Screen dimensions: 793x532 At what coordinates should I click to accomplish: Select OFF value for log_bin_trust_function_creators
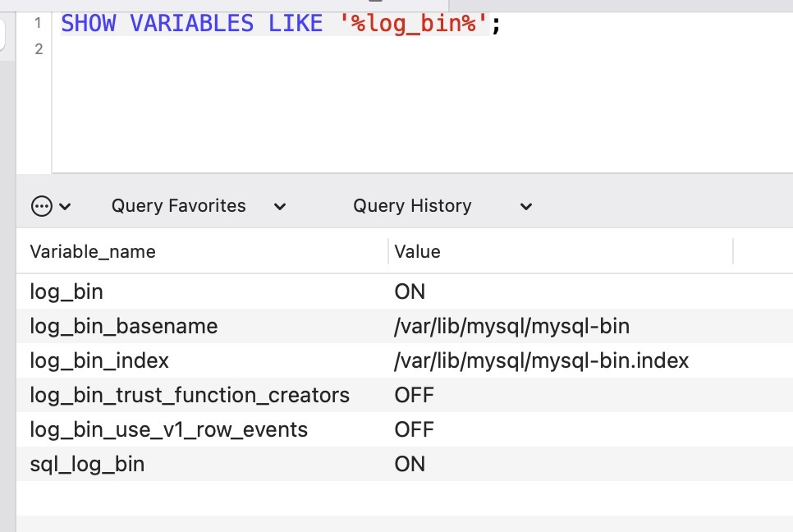[x=415, y=395]
